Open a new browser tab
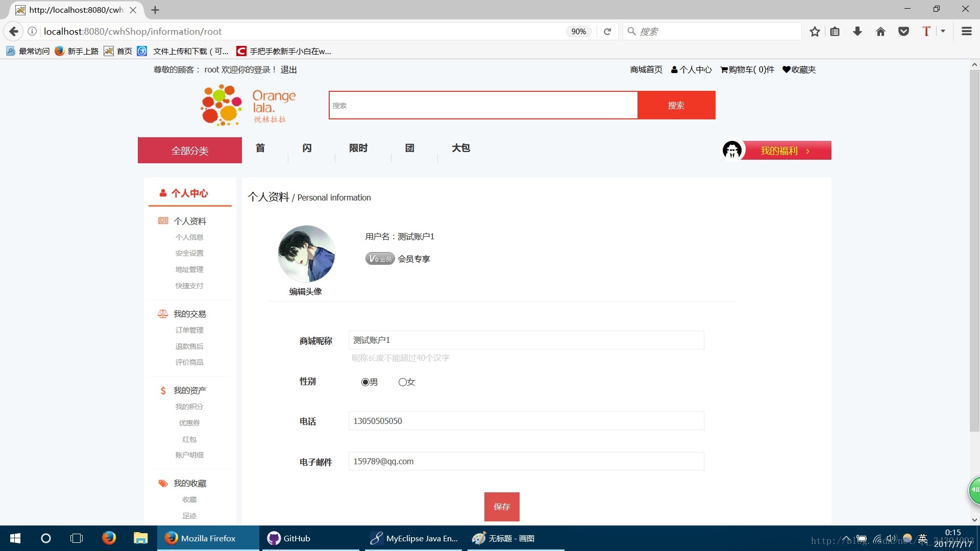The height and width of the screenshot is (551, 980). pyautogui.click(x=155, y=10)
